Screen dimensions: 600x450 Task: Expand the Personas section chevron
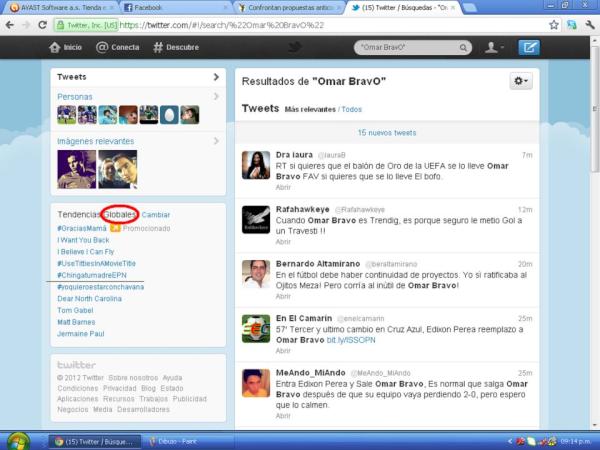coord(216,96)
